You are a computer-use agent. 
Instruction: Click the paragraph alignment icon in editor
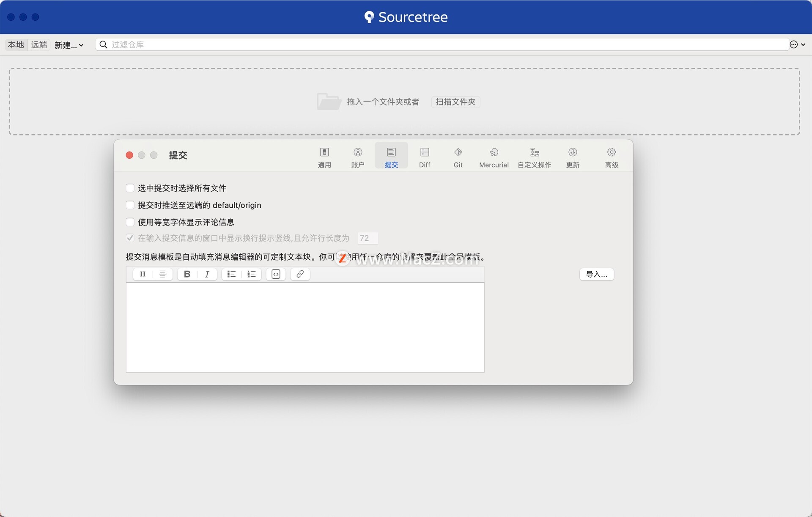coord(162,274)
